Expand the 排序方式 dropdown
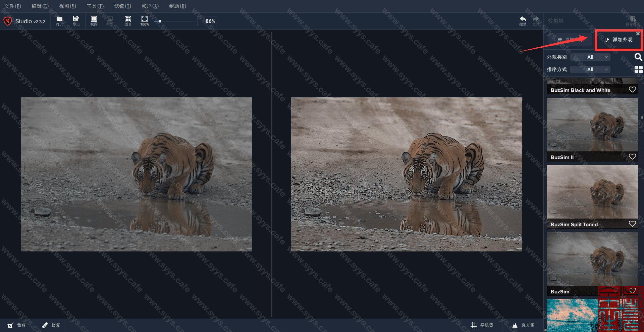Screen dimensions: 644x332 pyautogui.click(x=590, y=69)
